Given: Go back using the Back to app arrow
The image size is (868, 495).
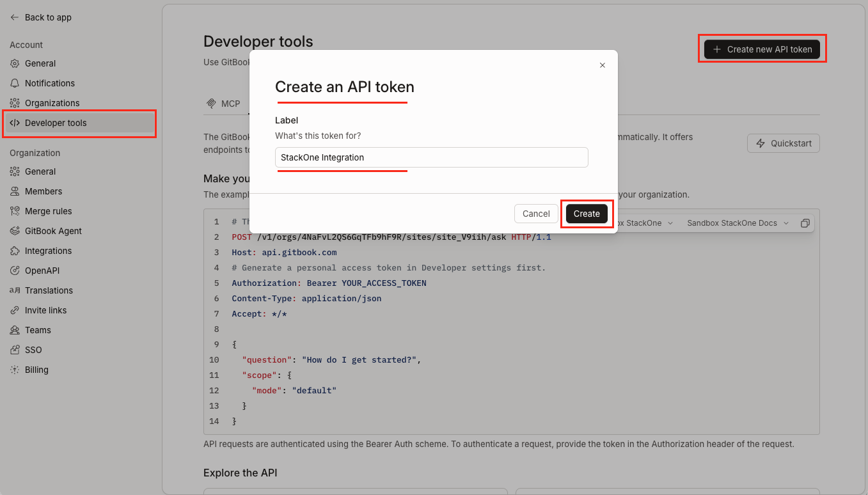Looking at the screenshot, I should [x=40, y=17].
